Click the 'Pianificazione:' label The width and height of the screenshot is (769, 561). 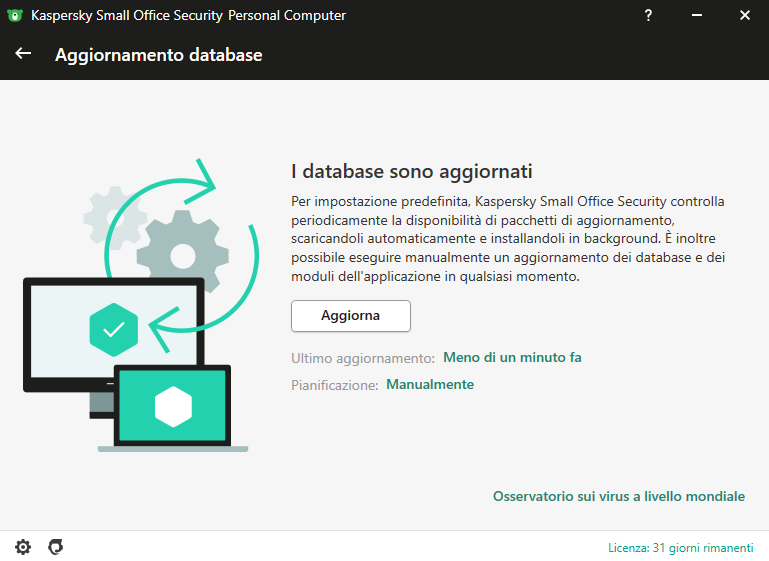(x=334, y=385)
